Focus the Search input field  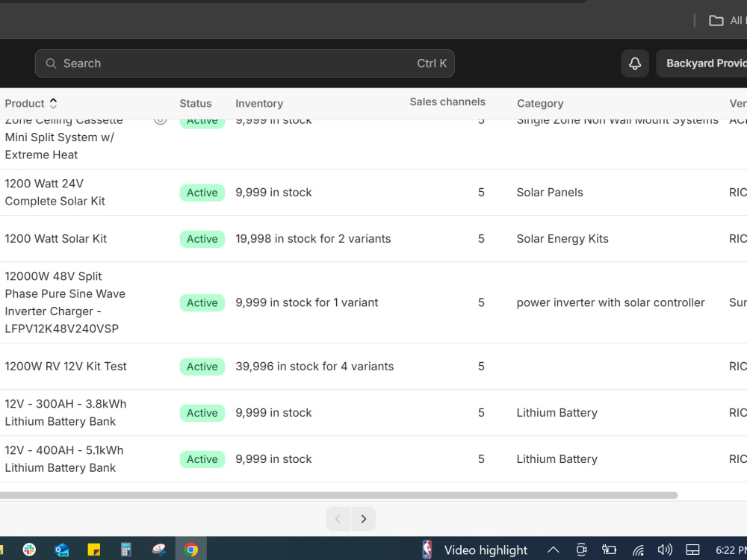pos(244,63)
